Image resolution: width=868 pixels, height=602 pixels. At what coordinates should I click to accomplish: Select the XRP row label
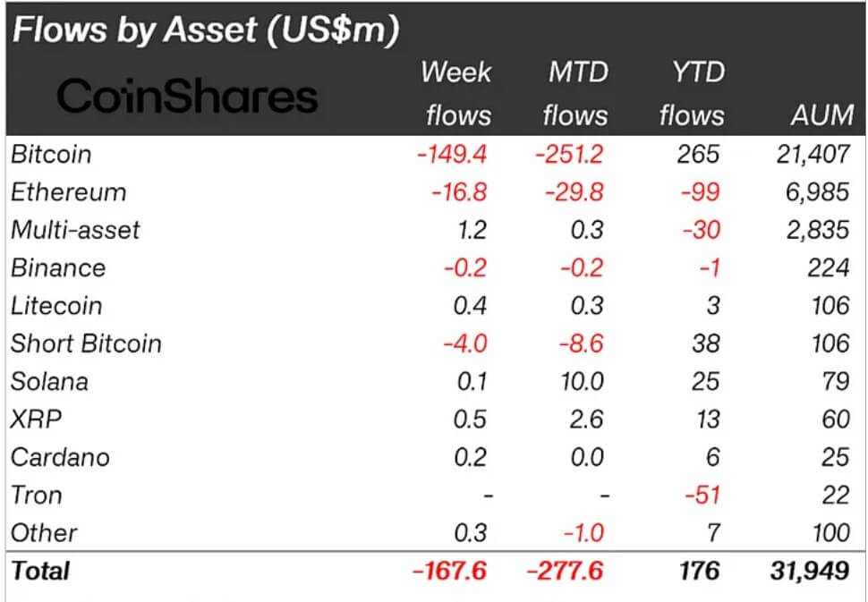click(x=37, y=420)
